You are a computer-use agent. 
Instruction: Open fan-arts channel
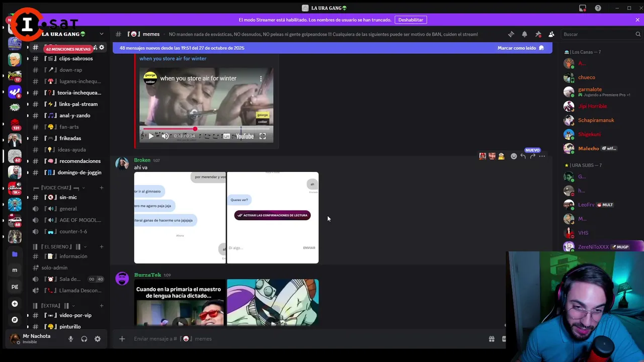69,127
